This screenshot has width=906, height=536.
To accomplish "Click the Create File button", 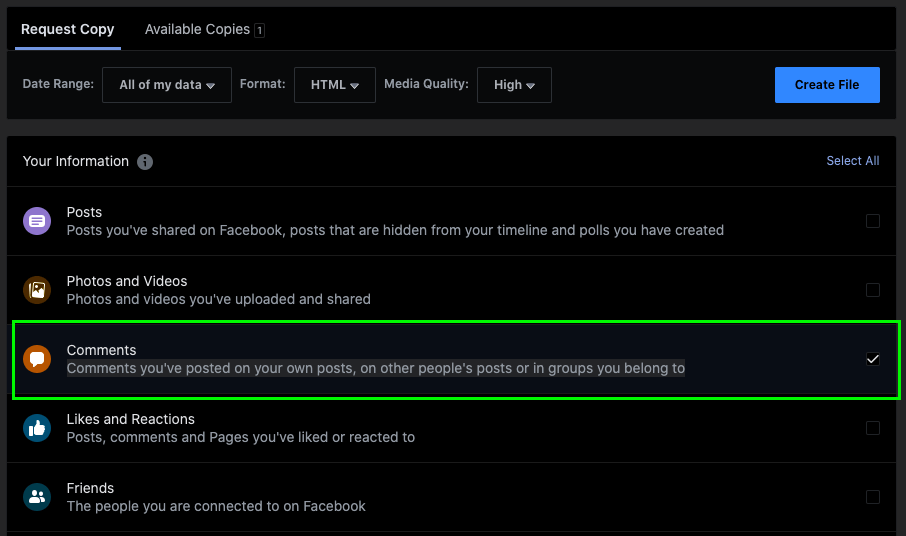I will [827, 85].
